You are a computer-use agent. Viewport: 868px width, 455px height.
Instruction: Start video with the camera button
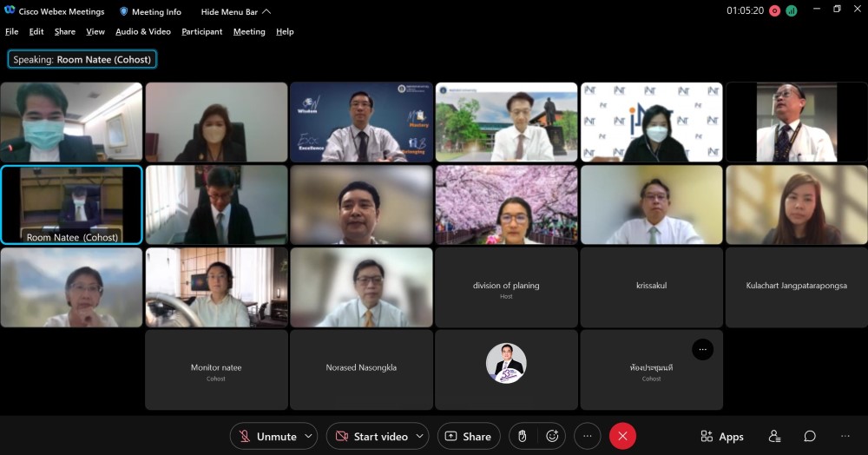pos(371,436)
